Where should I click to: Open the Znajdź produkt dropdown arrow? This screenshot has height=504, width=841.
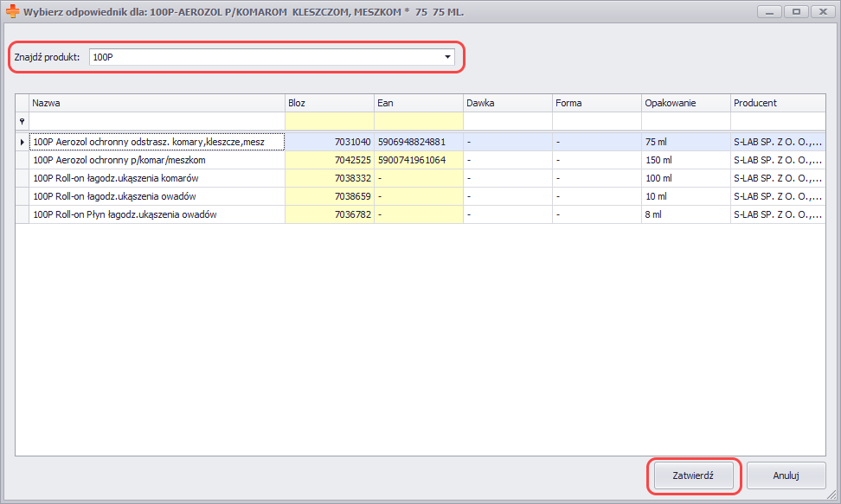tap(447, 57)
